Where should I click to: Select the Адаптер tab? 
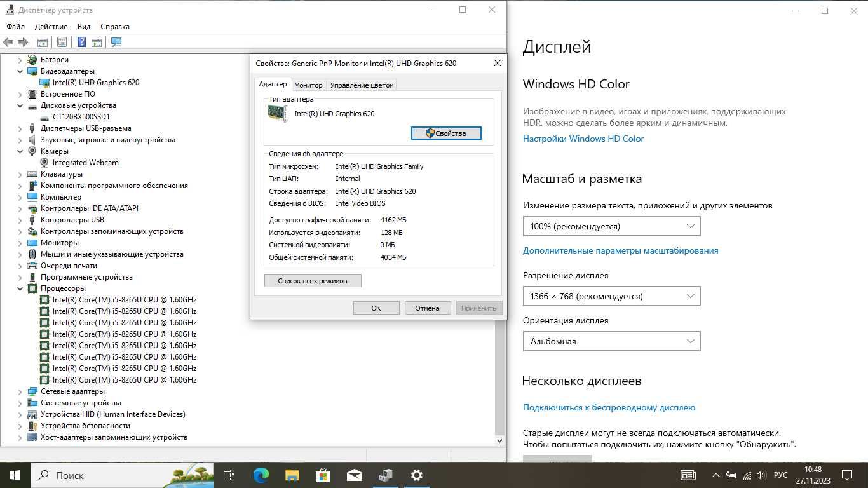pyautogui.click(x=273, y=84)
